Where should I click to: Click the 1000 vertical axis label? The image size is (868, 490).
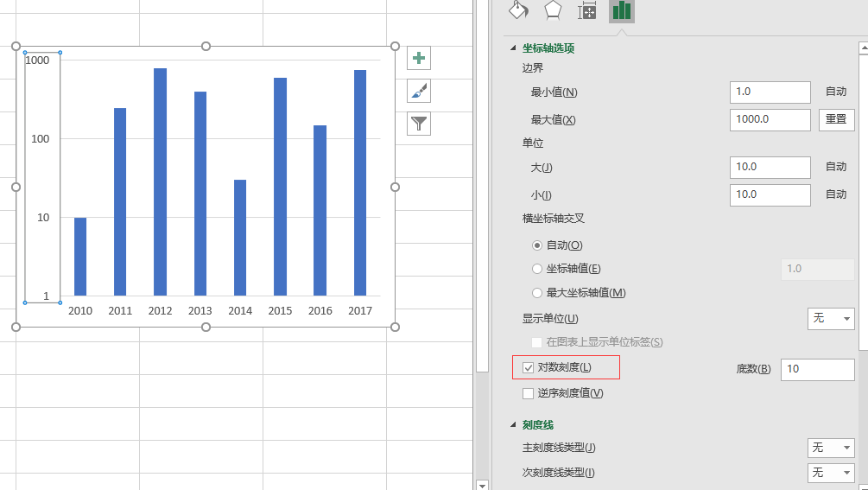click(x=38, y=60)
